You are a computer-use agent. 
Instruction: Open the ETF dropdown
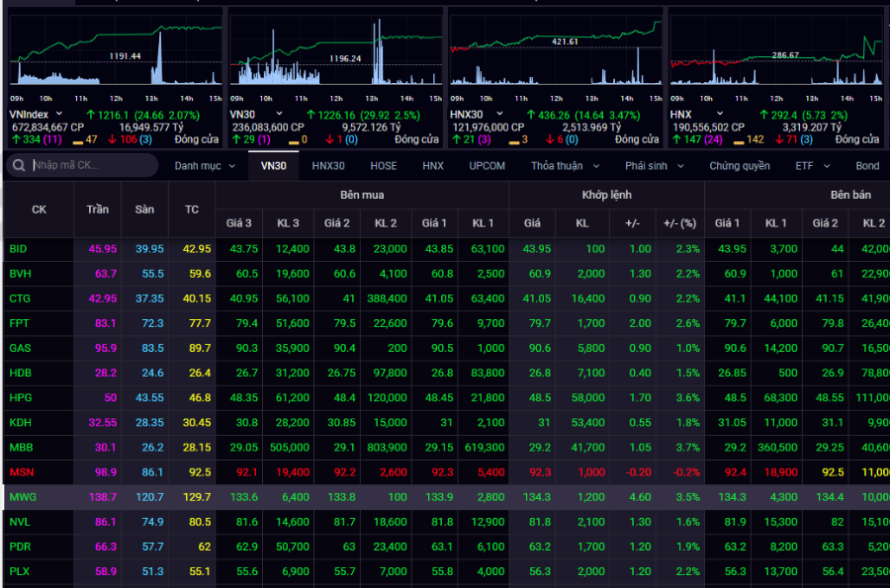pos(811,166)
